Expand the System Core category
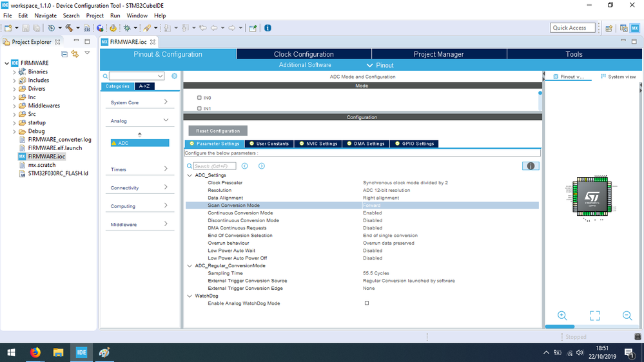This screenshot has width=644, height=362. click(140, 102)
